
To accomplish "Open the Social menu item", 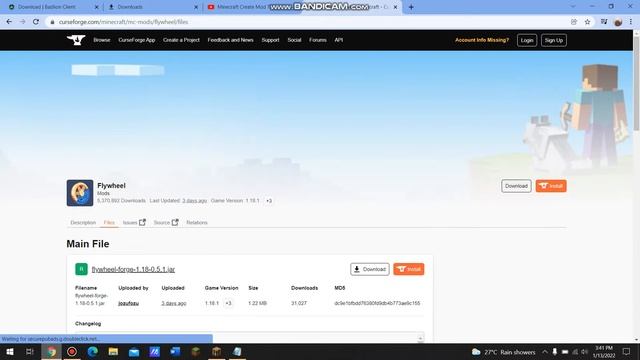I will pos(294,40).
